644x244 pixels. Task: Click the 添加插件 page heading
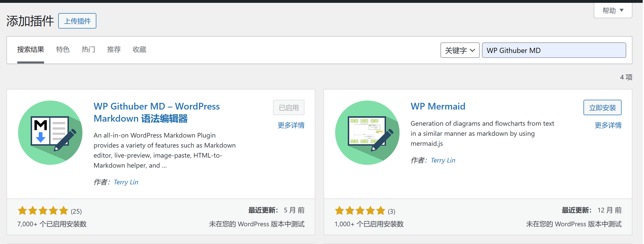click(30, 21)
